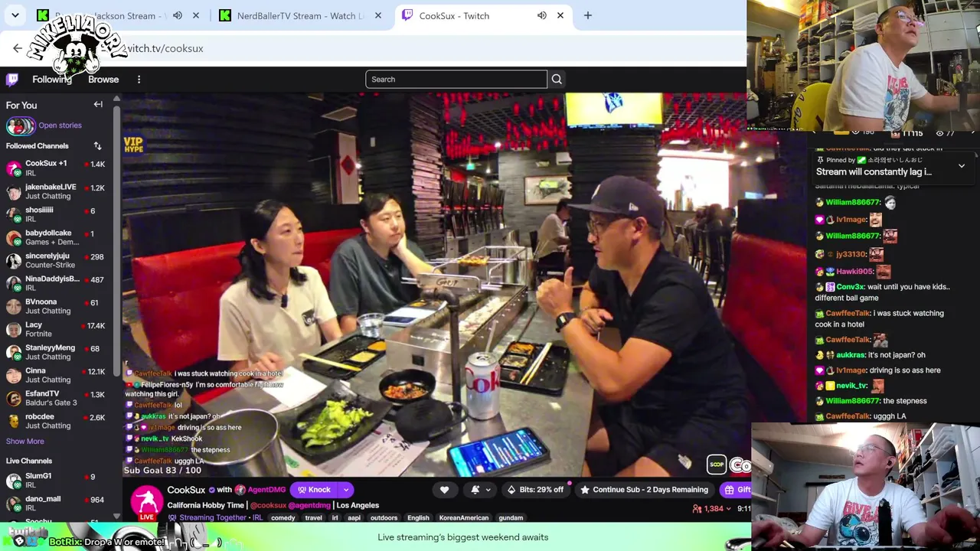Image resolution: width=980 pixels, height=551 pixels.
Task: Click the search magnifier button
Action: (x=557, y=79)
